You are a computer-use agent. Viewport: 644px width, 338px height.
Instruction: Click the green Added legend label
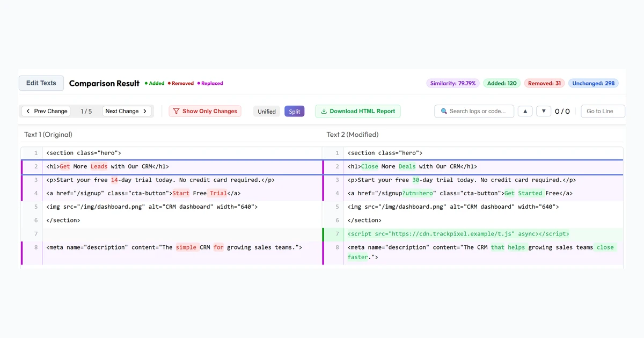pyautogui.click(x=155, y=83)
